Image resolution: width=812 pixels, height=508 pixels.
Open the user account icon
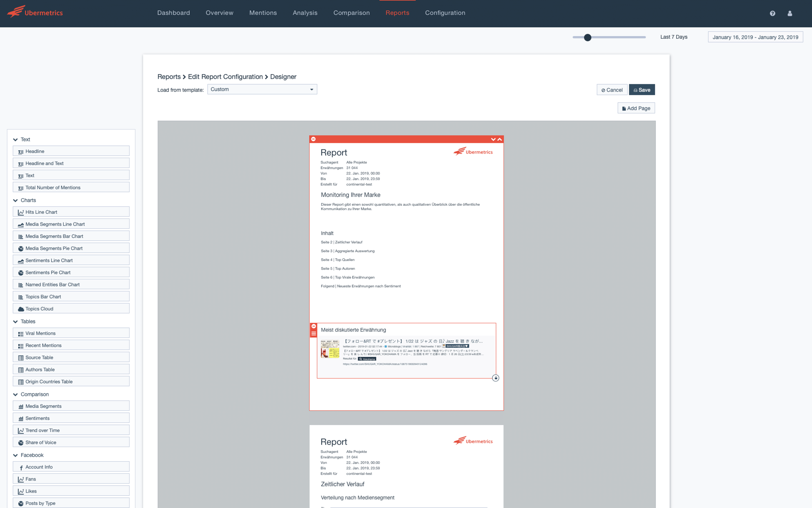point(790,14)
